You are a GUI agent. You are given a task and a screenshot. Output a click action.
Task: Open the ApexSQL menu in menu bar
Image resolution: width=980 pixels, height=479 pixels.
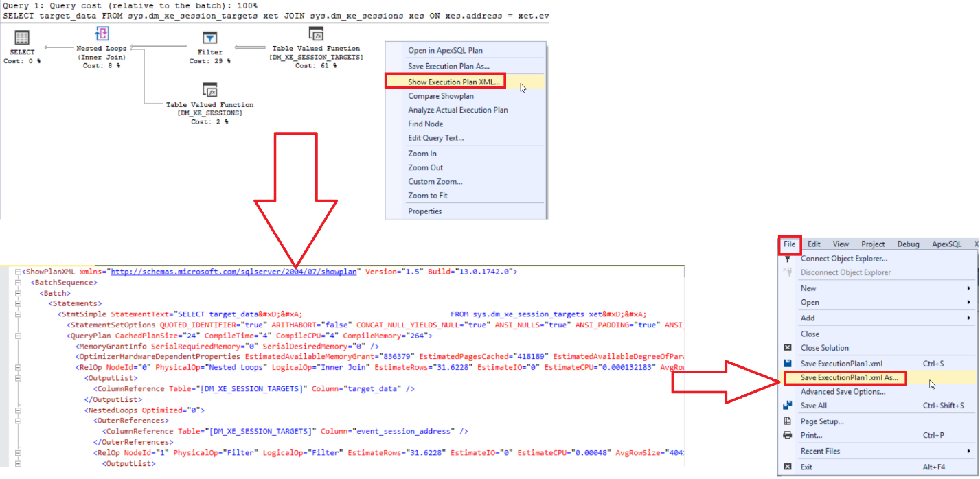pyautogui.click(x=946, y=244)
